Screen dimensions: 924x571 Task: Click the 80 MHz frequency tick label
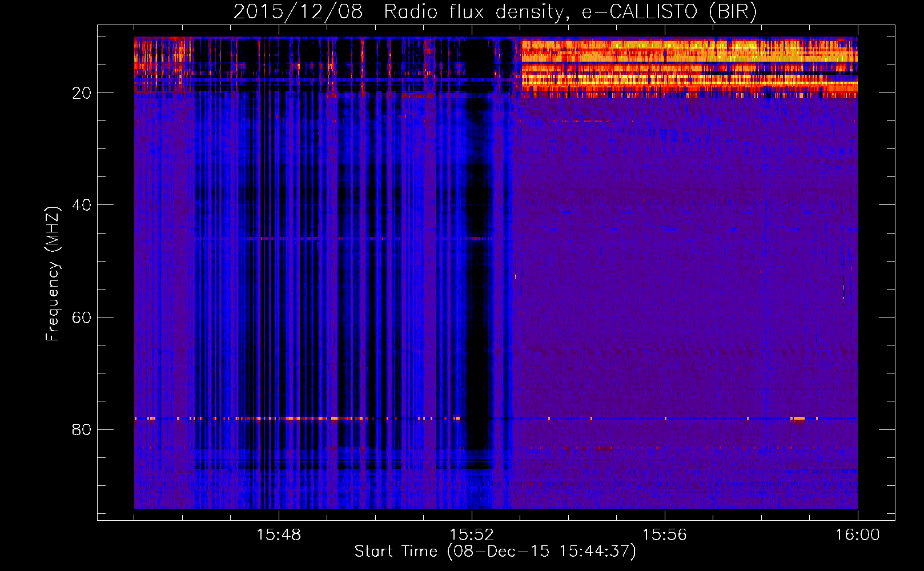(82, 429)
